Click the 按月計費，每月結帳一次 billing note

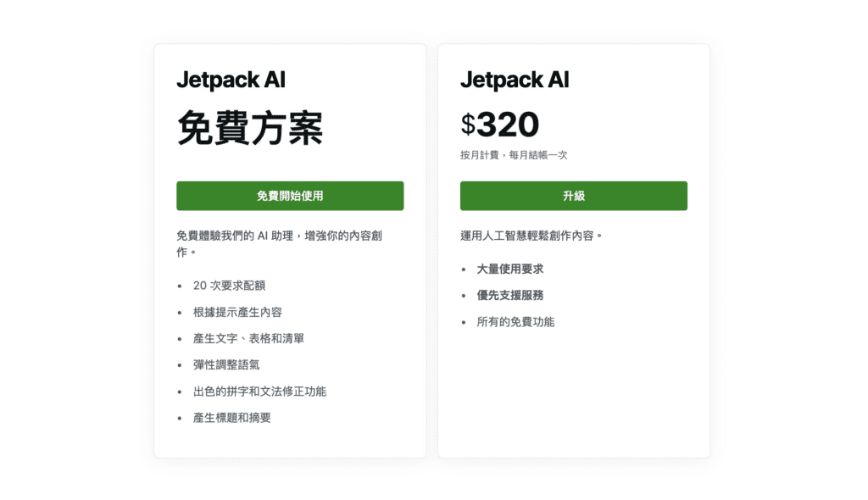(x=514, y=155)
